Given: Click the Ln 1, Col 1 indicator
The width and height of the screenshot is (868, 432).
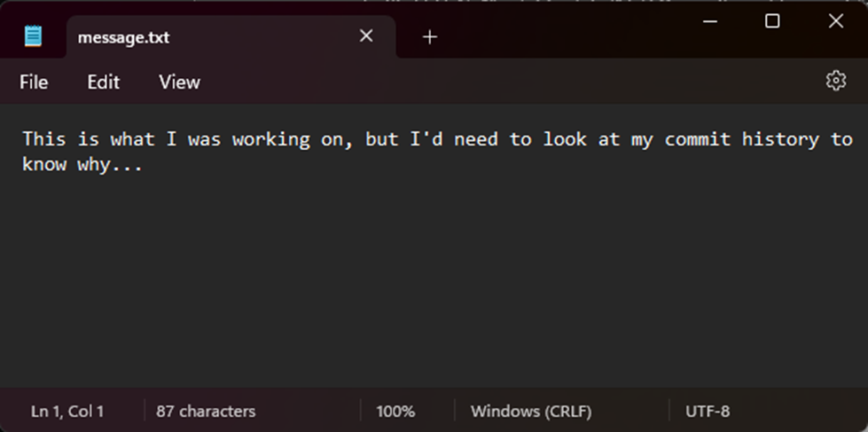Looking at the screenshot, I should (67, 411).
